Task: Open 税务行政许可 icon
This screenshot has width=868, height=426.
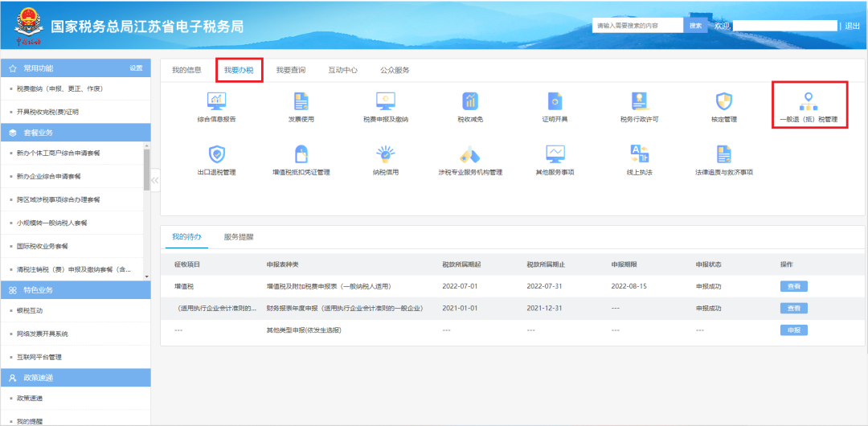Action: (x=640, y=100)
